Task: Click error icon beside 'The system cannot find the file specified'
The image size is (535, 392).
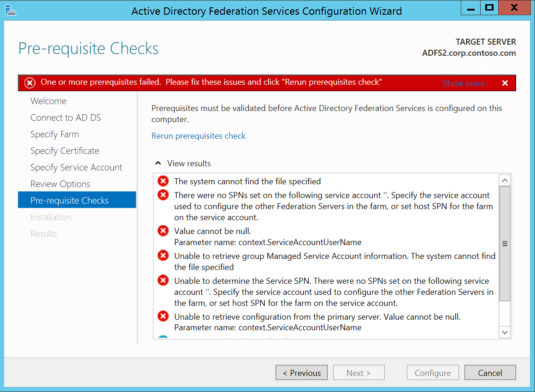Action: coord(163,181)
